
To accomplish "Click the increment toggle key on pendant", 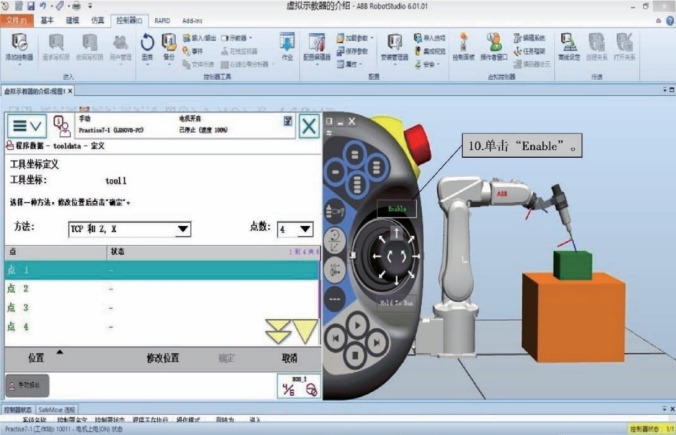I will tap(335, 299).
